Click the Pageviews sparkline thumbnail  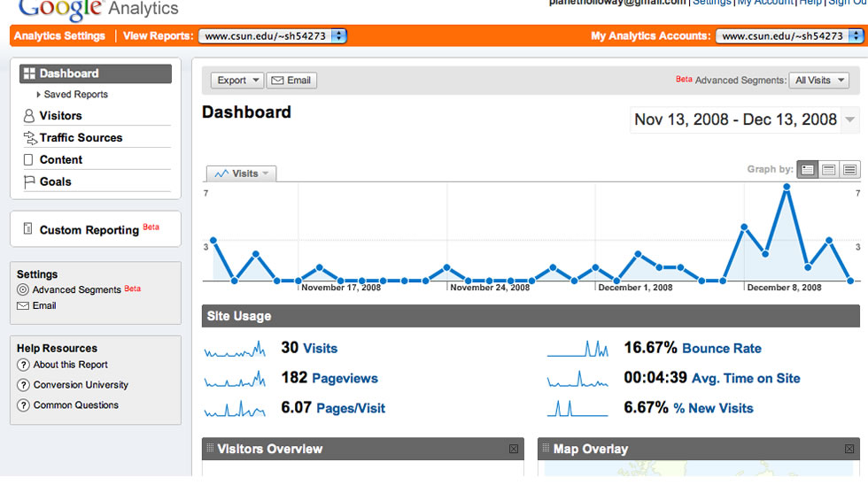235,379
